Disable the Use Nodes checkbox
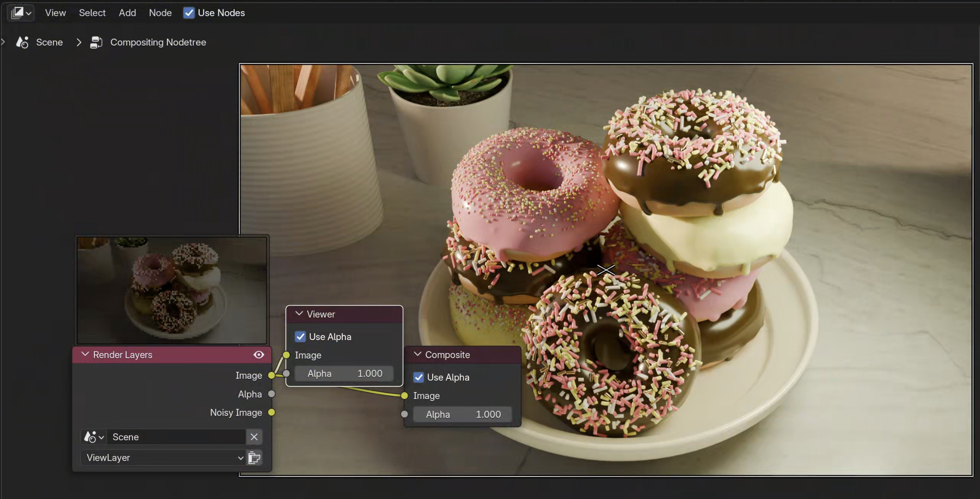This screenshot has width=980, height=499. [189, 13]
